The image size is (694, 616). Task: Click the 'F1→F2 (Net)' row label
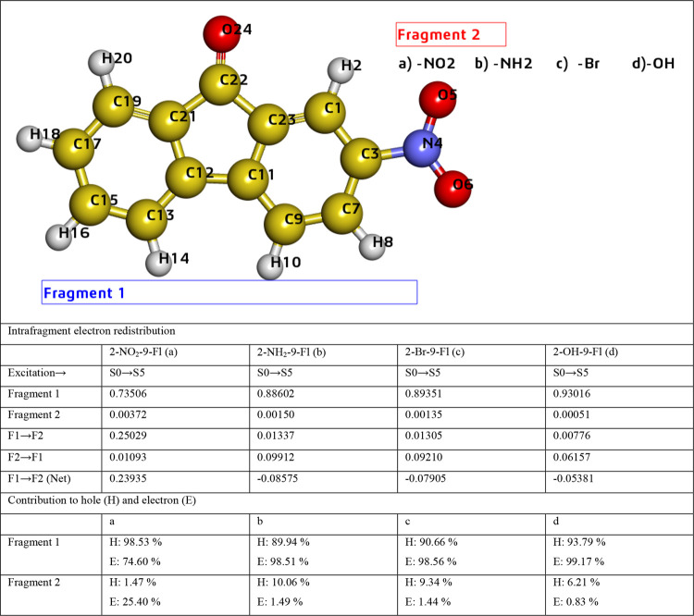click(x=40, y=478)
